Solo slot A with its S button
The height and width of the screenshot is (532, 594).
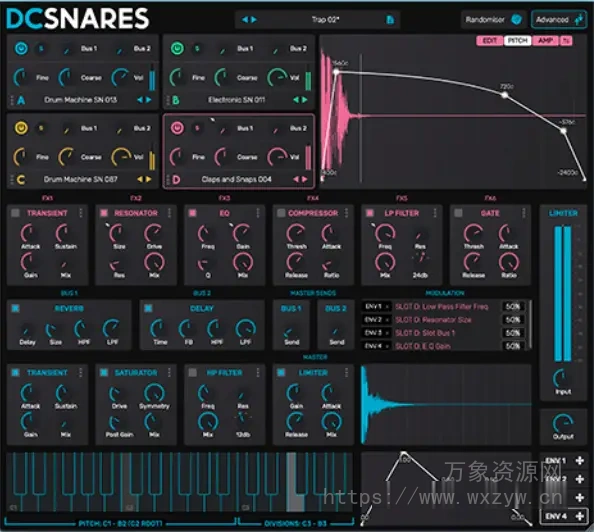click(x=41, y=49)
